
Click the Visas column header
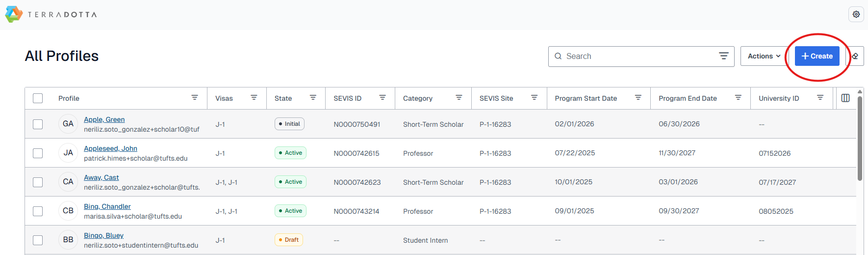click(224, 98)
